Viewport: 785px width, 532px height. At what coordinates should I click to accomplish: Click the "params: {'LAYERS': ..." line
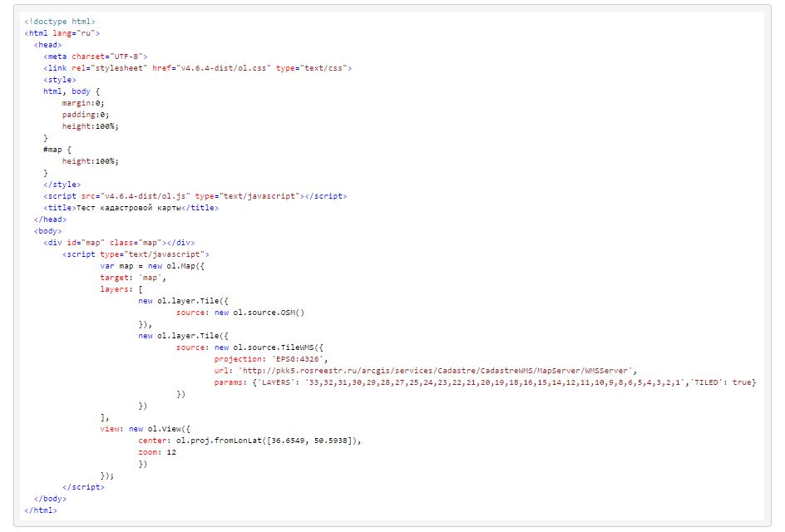click(x=485, y=382)
